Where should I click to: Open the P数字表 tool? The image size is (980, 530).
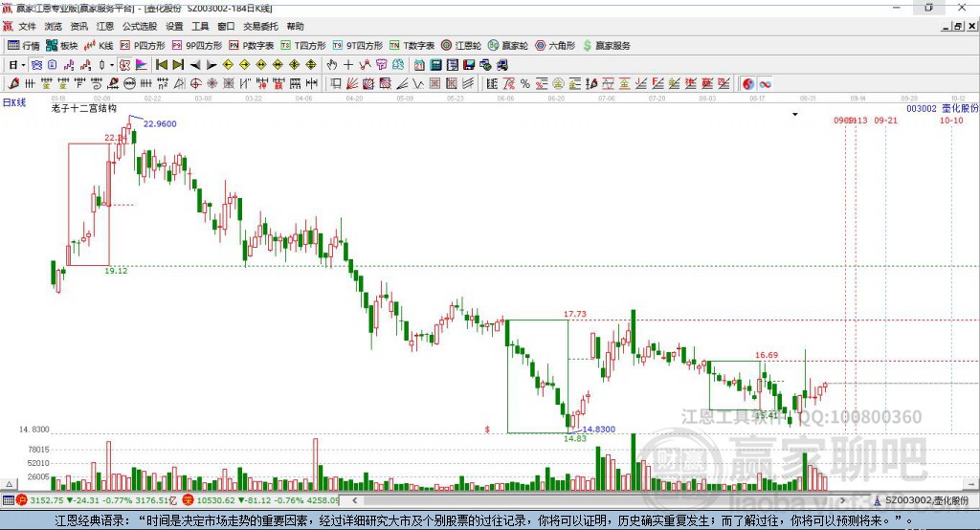click(x=252, y=46)
